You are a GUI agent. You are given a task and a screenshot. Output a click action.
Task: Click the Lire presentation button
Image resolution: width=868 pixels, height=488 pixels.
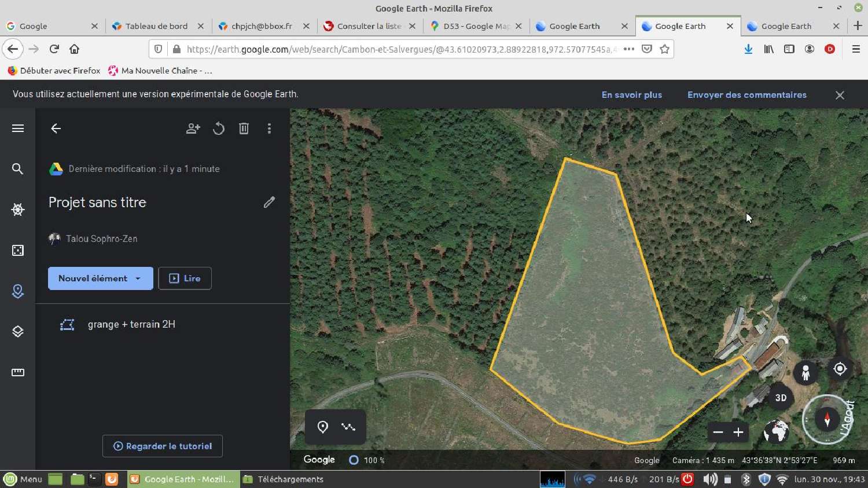tap(185, 278)
